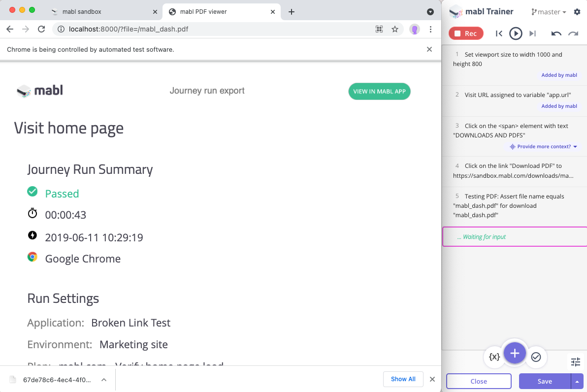587x392 pixels.
Task: Click the Added by mabl label on step 1
Action: click(x=559, y=75)
